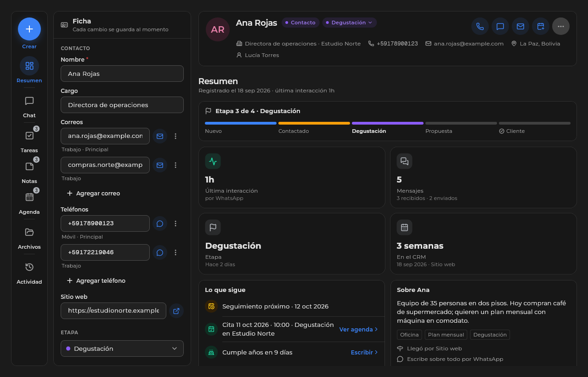The image size is (588, 377).
Task: Call Ana Rojas with the phone icon
Action: [480, 26]
